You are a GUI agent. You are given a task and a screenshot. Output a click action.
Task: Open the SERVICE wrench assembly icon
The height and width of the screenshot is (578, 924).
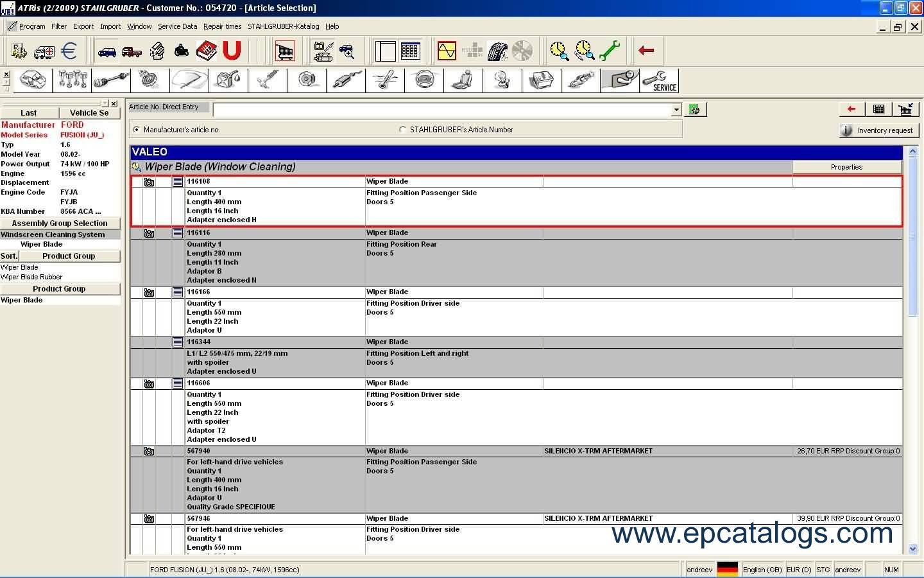(x=659, y=80)
